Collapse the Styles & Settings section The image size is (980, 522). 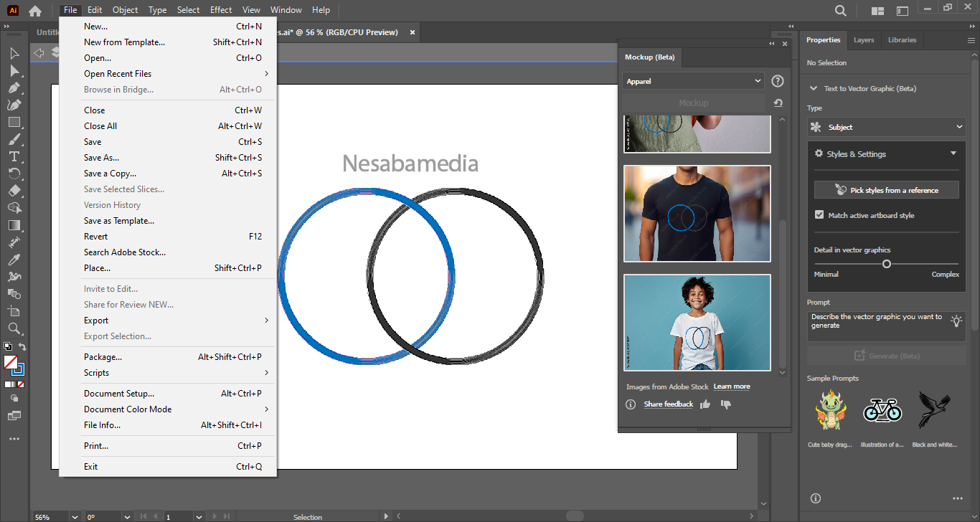point(953,154)
